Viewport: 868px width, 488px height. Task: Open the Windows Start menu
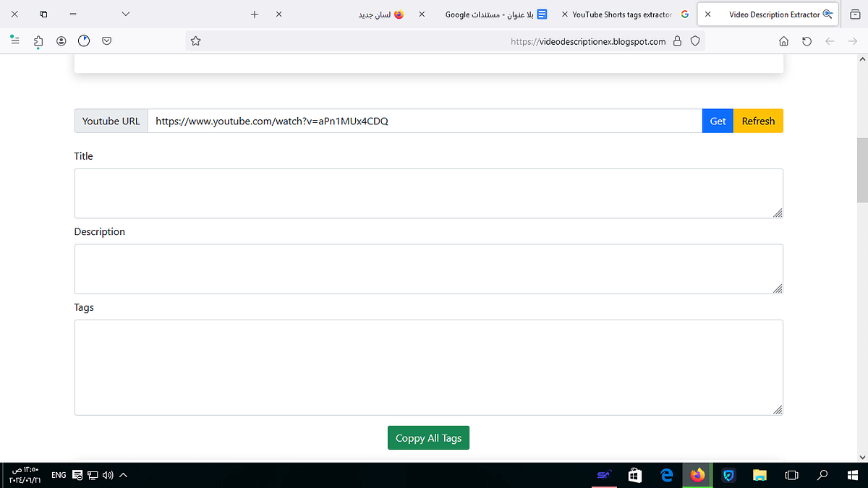coord(852,475)
